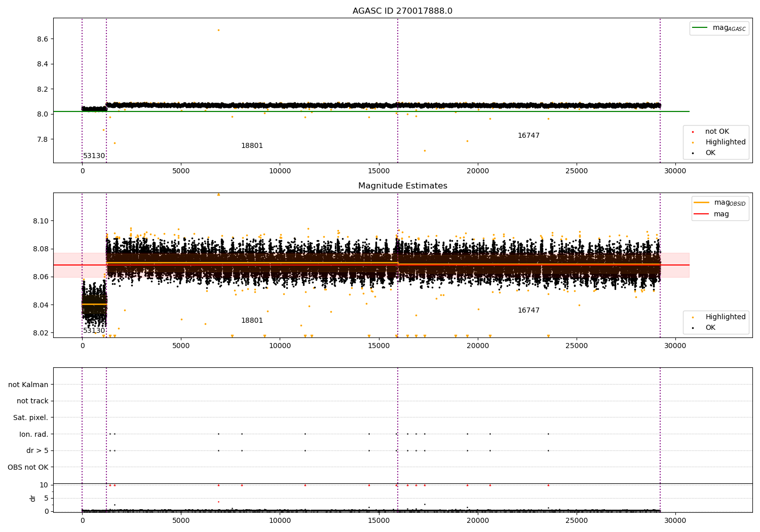Click the 5000 x-tick of the AGASC ID plot
760x532 pixels.
tap(181, 171)
